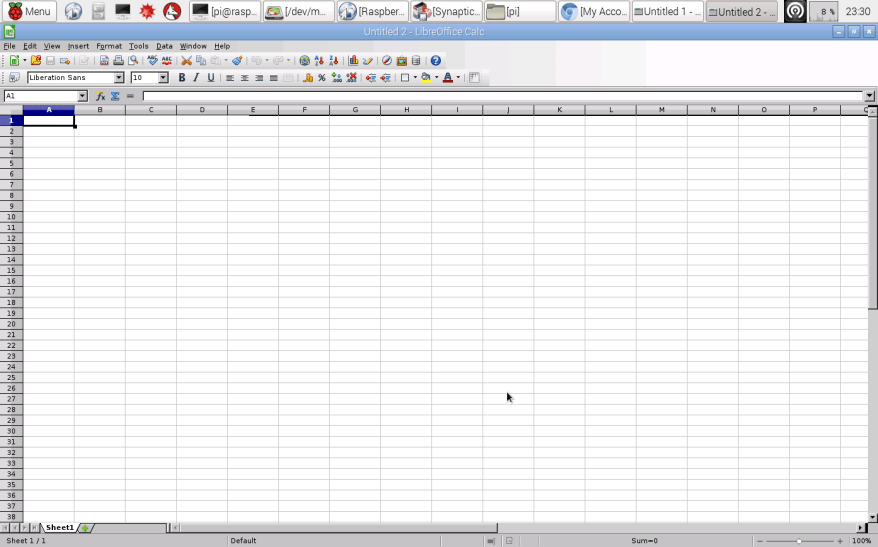
Task: Open the Insert menu
Action: tap(78, 46)
